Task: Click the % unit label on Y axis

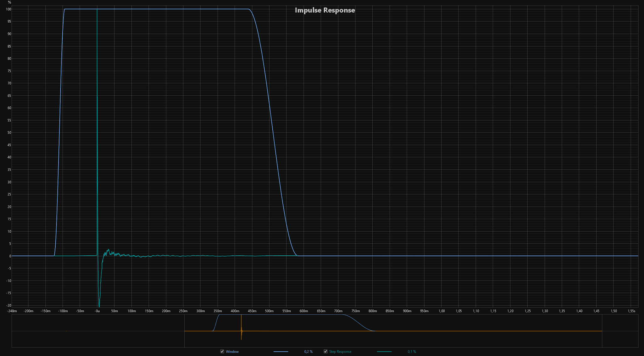Action: tap(9, 3)
